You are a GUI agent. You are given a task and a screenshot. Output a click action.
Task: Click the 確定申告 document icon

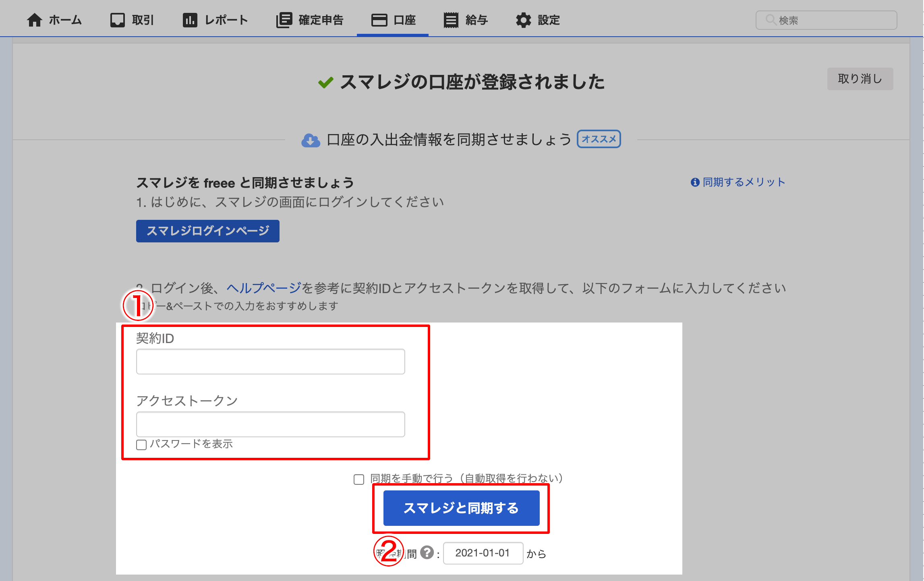pyautogui.click(x=284, y=20)
